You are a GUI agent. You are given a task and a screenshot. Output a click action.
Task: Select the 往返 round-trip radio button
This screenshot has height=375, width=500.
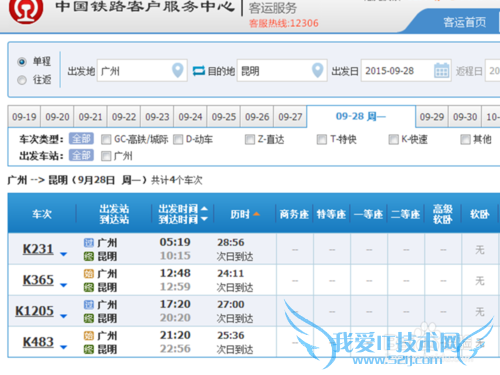click(22, 80)
